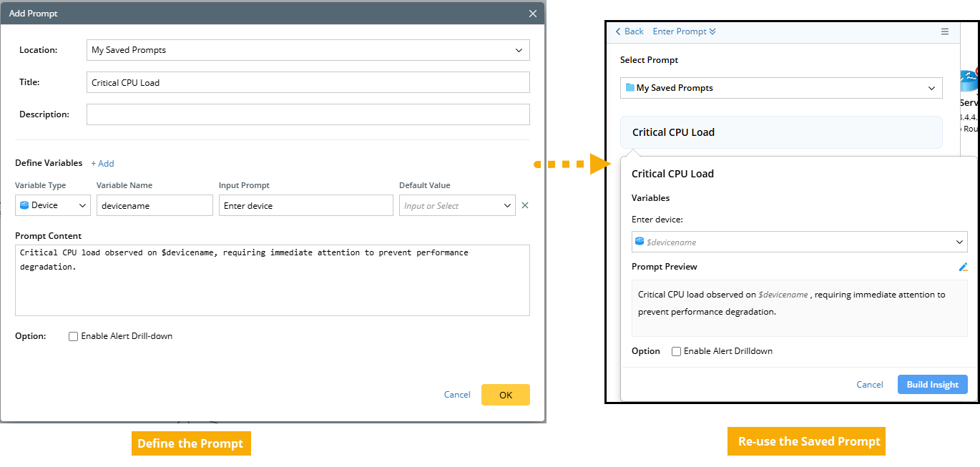Expand the Select Prompt folder dropdown
The image size is (980, 467).
[931, 88]
